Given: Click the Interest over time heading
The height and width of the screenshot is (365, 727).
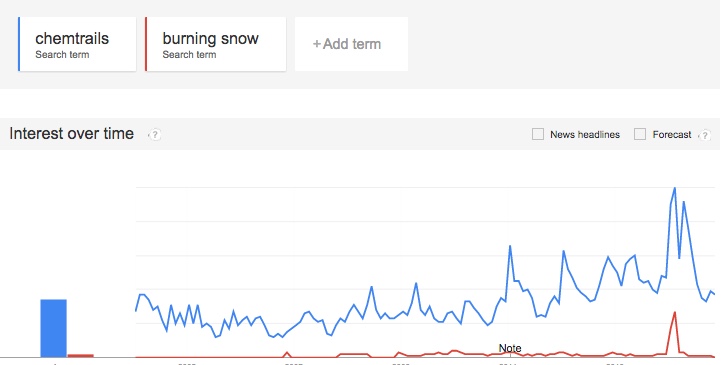Looking at the screenshot, I should 71,134.
